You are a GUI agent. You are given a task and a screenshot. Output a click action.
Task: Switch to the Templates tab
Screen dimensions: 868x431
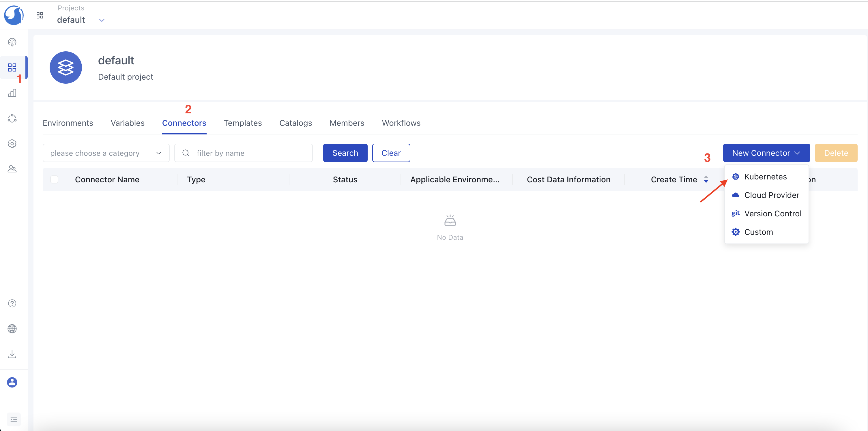coord(243,123)
